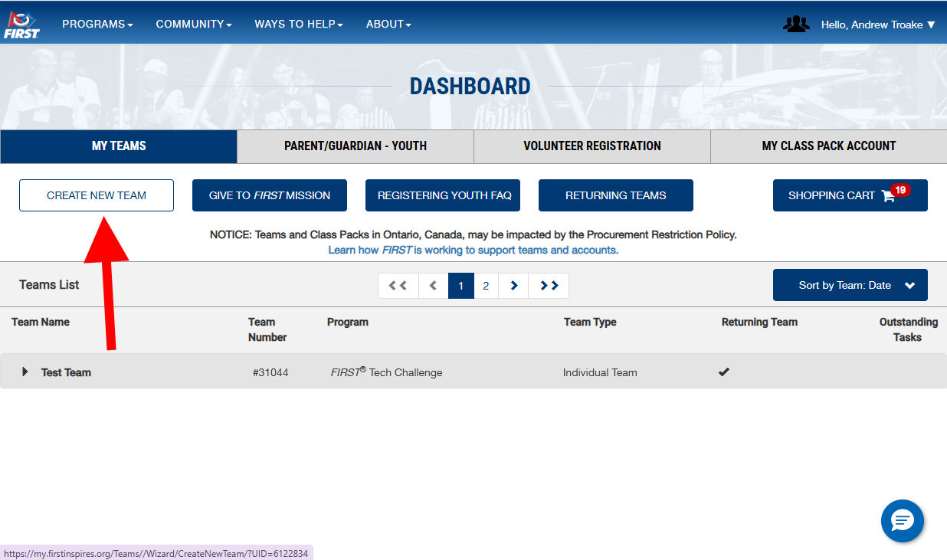
Task: Switch to the My Teams tab
Action: [x=119, y=146]
